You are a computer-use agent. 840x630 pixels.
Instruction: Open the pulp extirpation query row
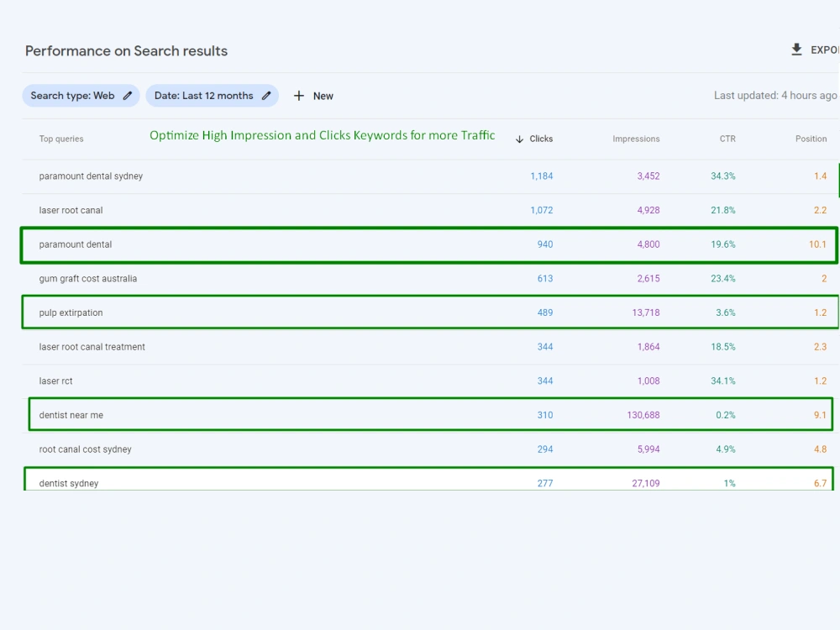point(430,312)
